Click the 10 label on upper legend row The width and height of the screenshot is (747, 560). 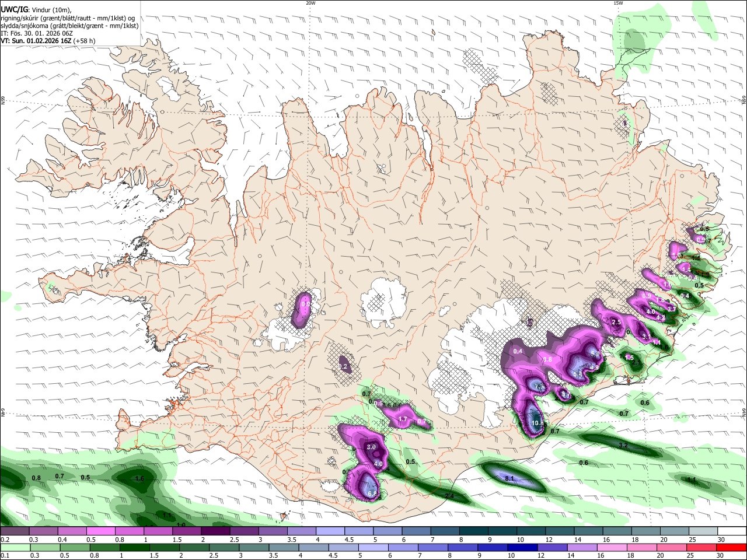tap(520, 540)
